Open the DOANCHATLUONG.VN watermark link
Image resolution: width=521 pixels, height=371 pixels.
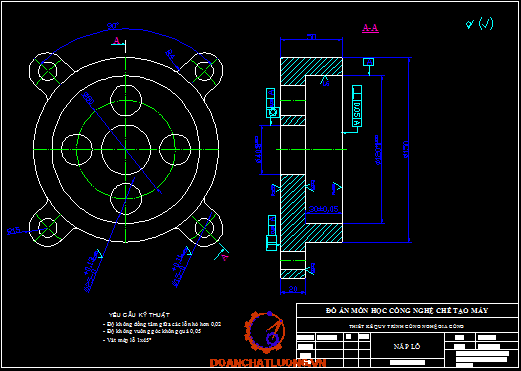(x=268, y=363)
